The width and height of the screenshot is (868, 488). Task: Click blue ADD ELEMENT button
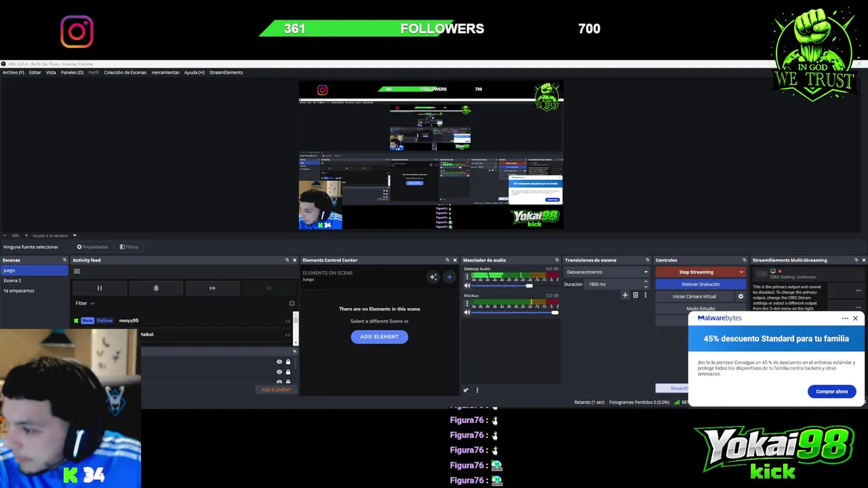[x=379, y=337]
